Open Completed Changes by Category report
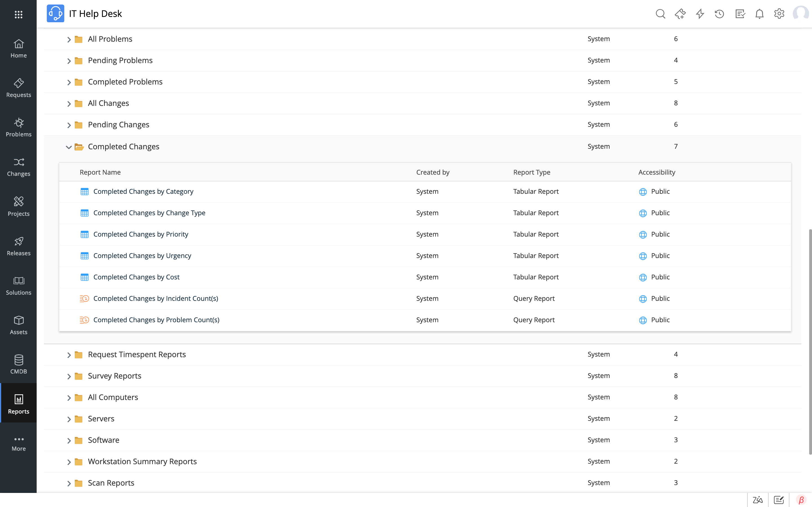The width and height of the screenshot is (812, 507). 143,192
